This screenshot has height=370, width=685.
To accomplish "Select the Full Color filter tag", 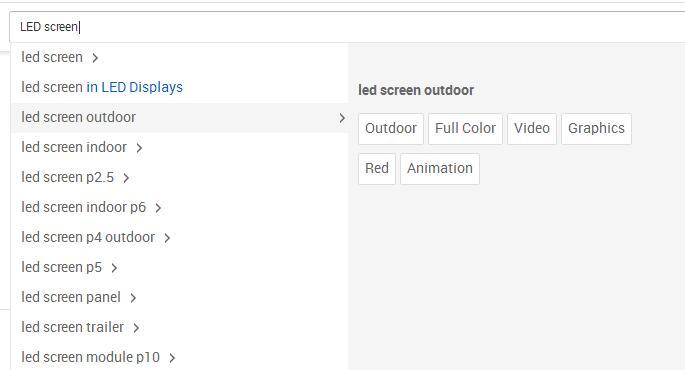I will (465, 128).
